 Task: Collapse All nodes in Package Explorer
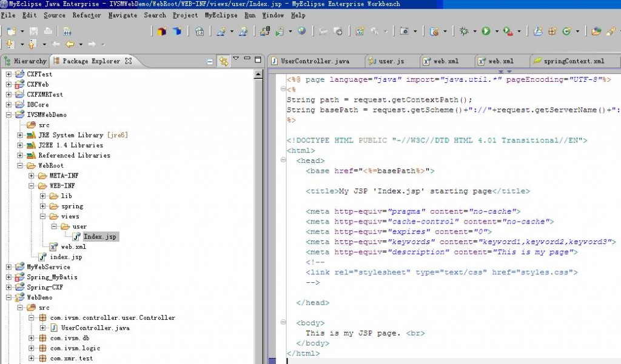209,61
